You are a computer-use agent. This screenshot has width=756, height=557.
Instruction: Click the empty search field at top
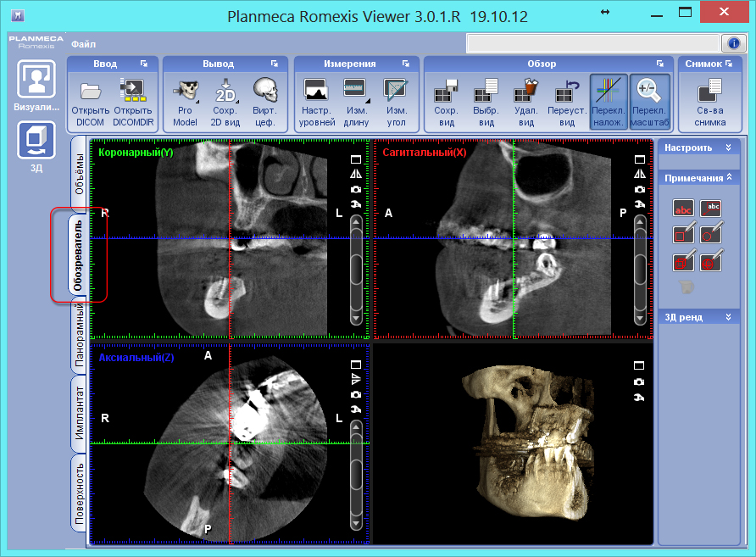pyautogui.click(x=592, y=43)
